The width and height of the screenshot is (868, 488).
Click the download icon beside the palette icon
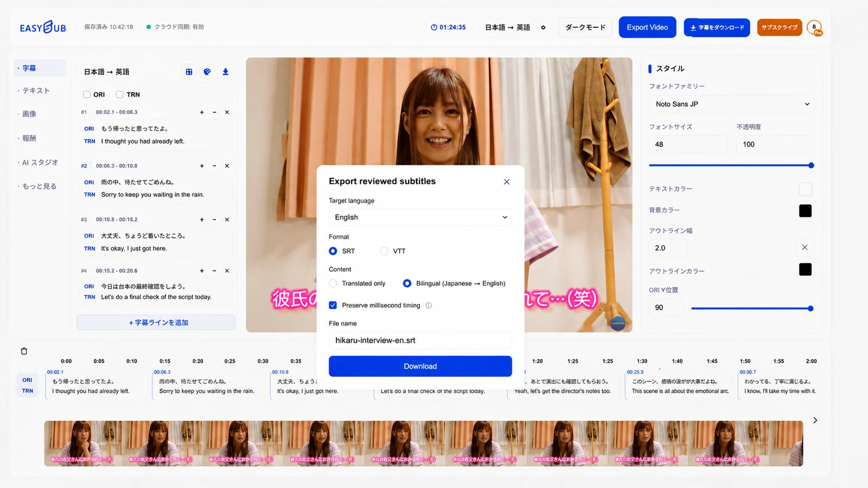226,72
